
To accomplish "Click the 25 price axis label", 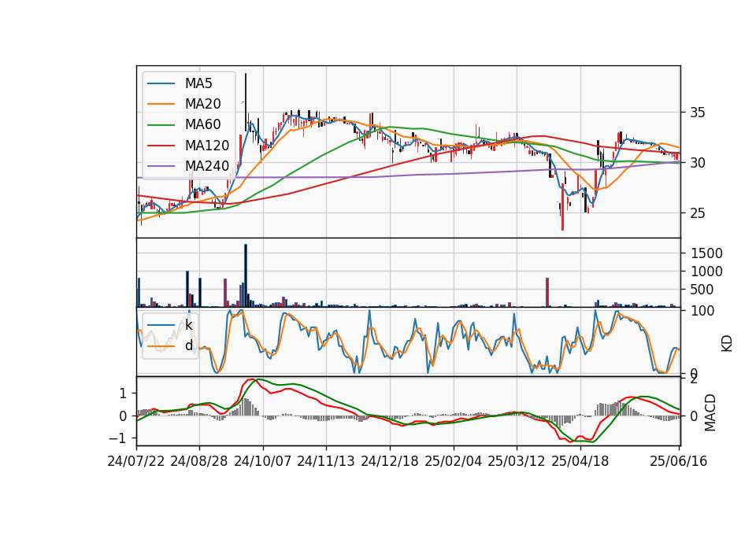I will (x=698, y=213).
